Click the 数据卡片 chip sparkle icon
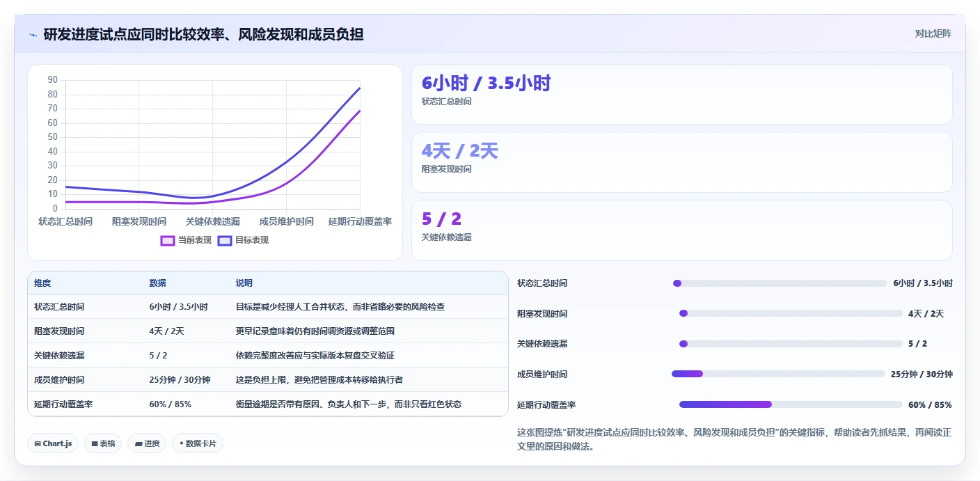Viewport: 980px width, 481px height. coord(182,443)
